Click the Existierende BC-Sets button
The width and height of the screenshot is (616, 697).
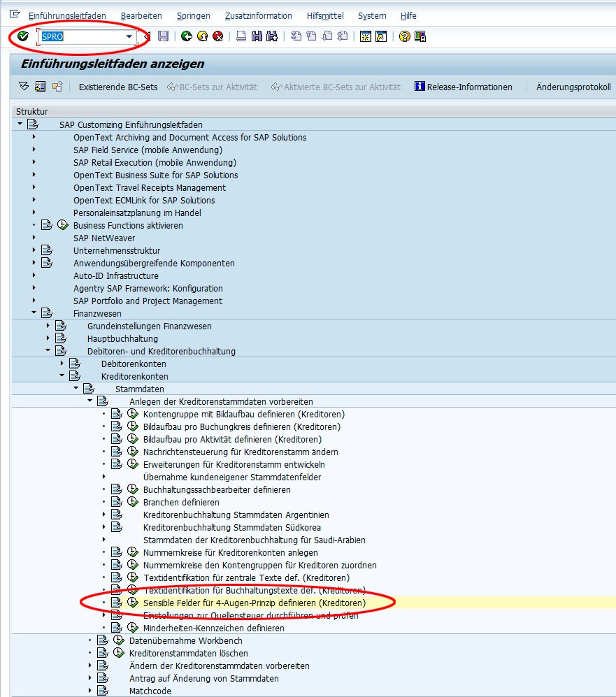(x=118, y=87)
